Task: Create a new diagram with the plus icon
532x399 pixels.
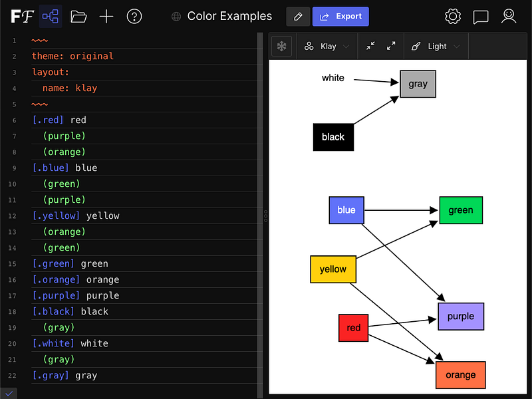Action: point(106,16)
